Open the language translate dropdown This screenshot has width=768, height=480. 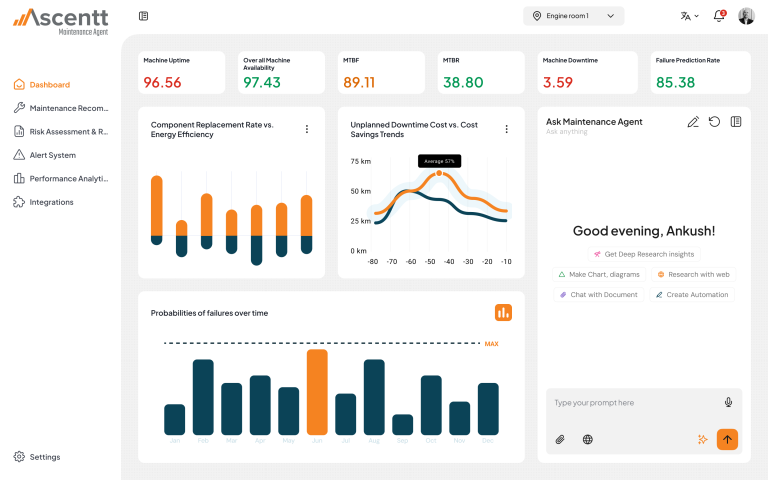pos(689,16)
